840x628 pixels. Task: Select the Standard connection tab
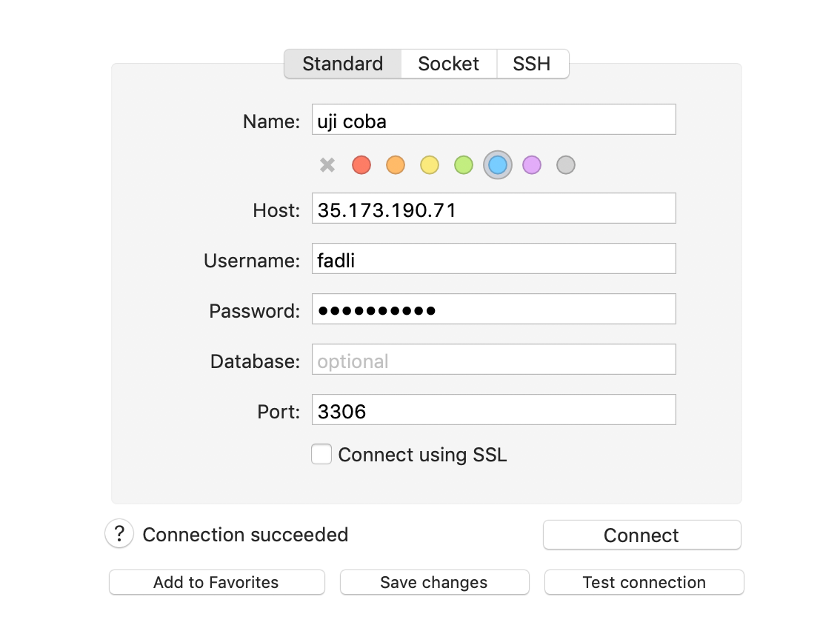coord(342,64)
